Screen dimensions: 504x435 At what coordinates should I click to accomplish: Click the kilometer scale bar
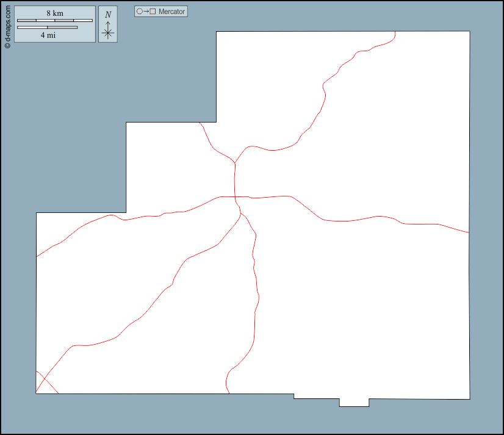pyautogui.click(x=55, y=21)
